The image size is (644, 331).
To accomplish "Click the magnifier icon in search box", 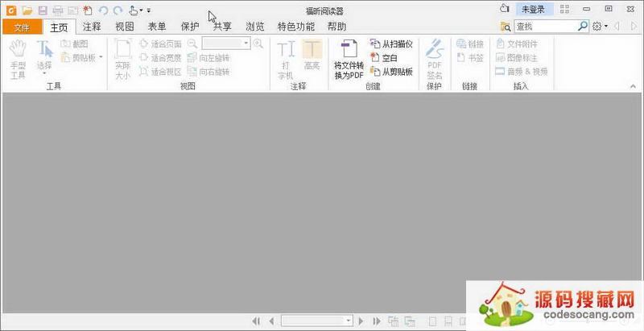I will 583,27.
